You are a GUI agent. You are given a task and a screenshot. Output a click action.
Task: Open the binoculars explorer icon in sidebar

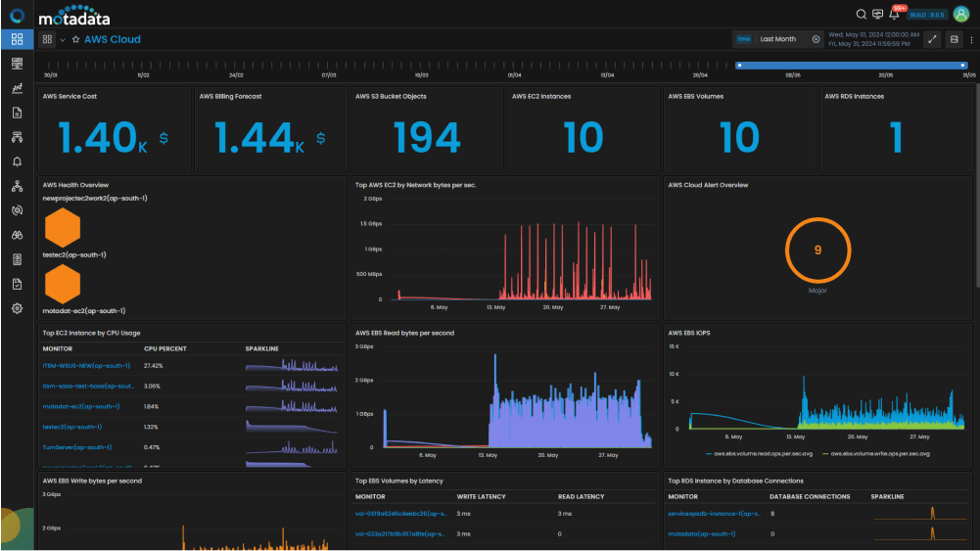click(x=17, y=235)
